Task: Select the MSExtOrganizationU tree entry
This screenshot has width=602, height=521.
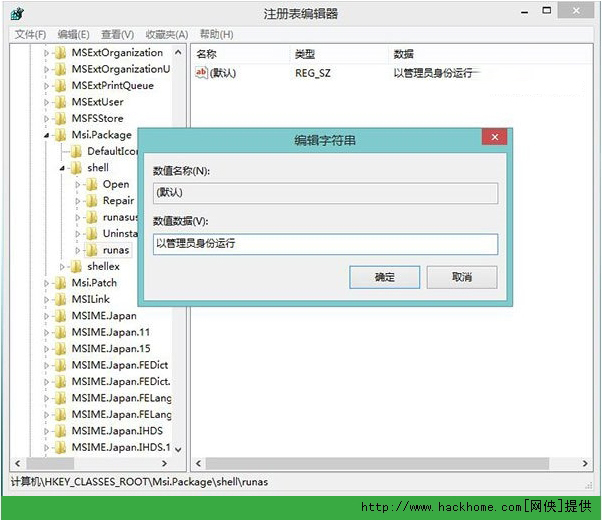Action: click(121, 69)
